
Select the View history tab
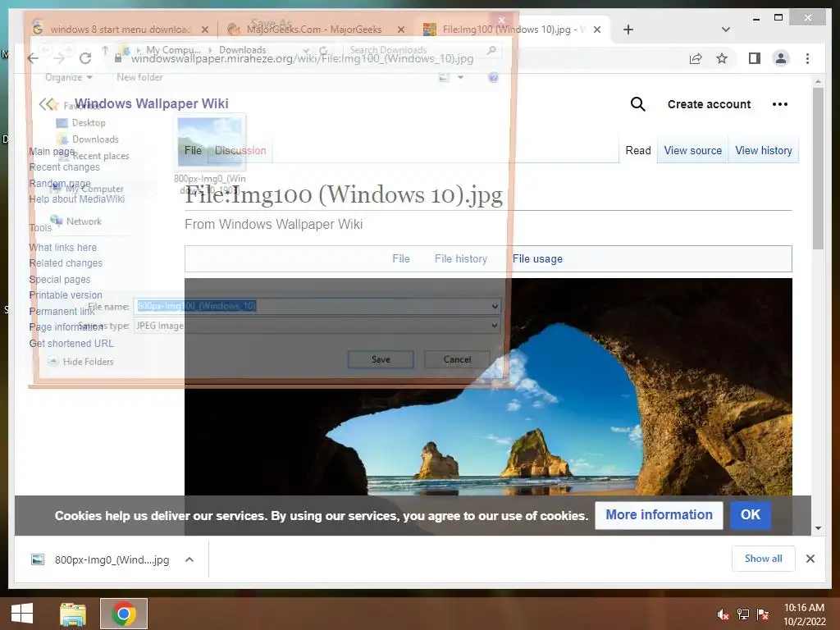pyautogui.click(x=764, y=151)
